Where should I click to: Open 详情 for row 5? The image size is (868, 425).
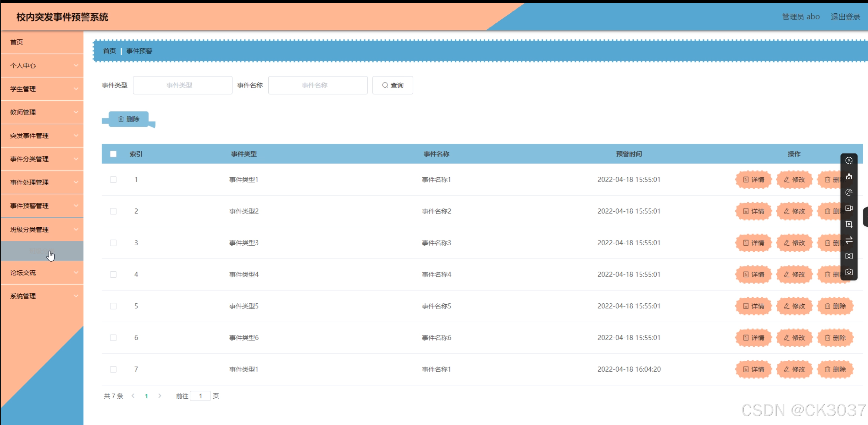(x=753, y=306)
